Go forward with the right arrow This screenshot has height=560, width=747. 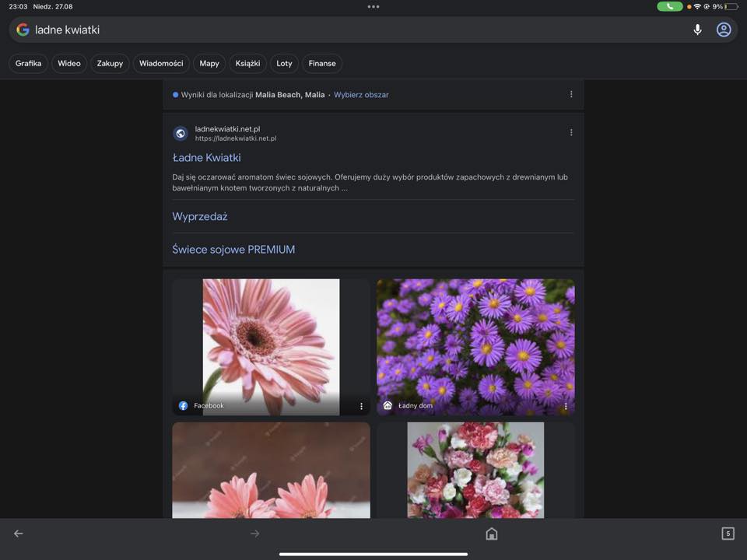click(x=255, y=534)
